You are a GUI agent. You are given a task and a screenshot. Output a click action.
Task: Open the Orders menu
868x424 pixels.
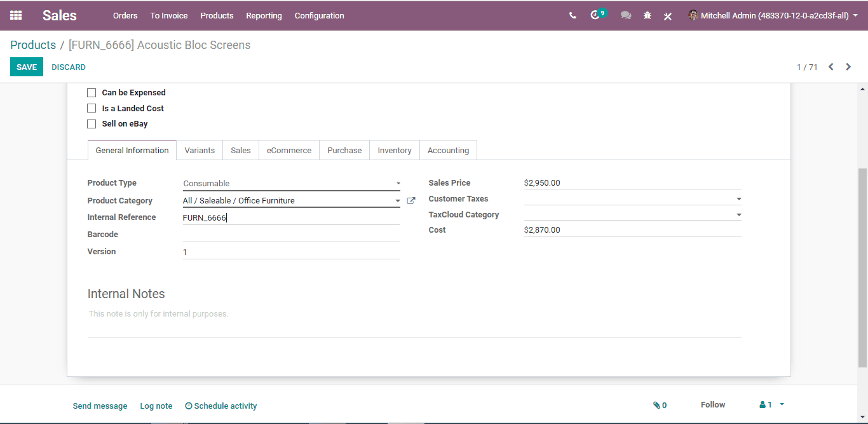(x=125, y=15)
